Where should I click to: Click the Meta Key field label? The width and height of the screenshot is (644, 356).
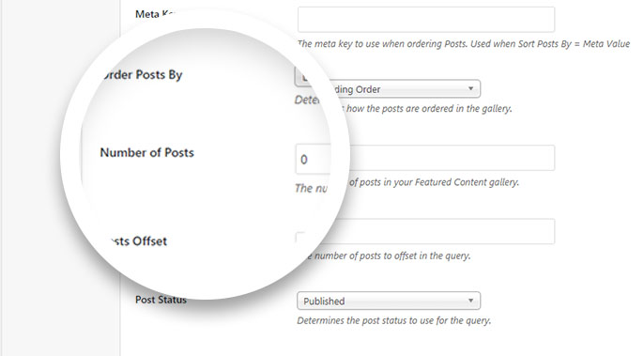click(155, 14)
